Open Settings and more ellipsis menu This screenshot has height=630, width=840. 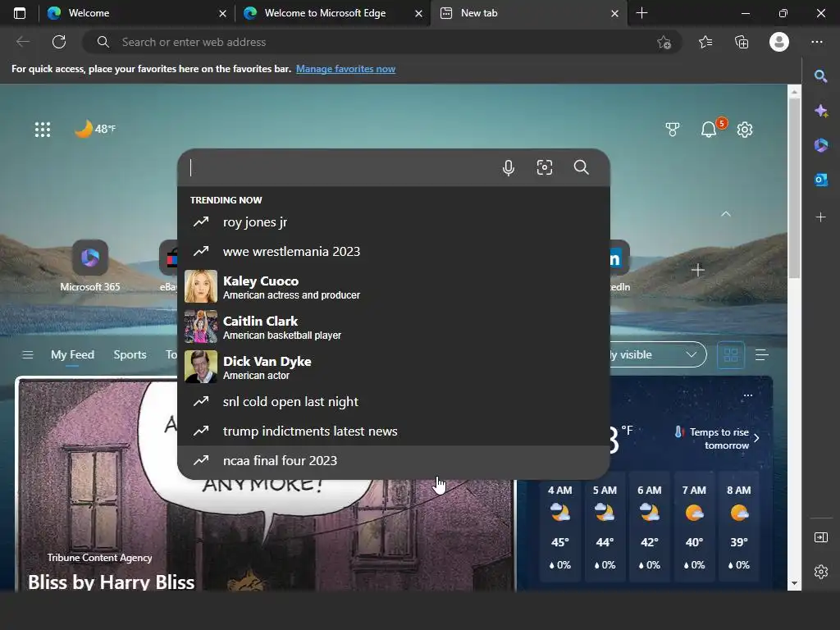816,42
